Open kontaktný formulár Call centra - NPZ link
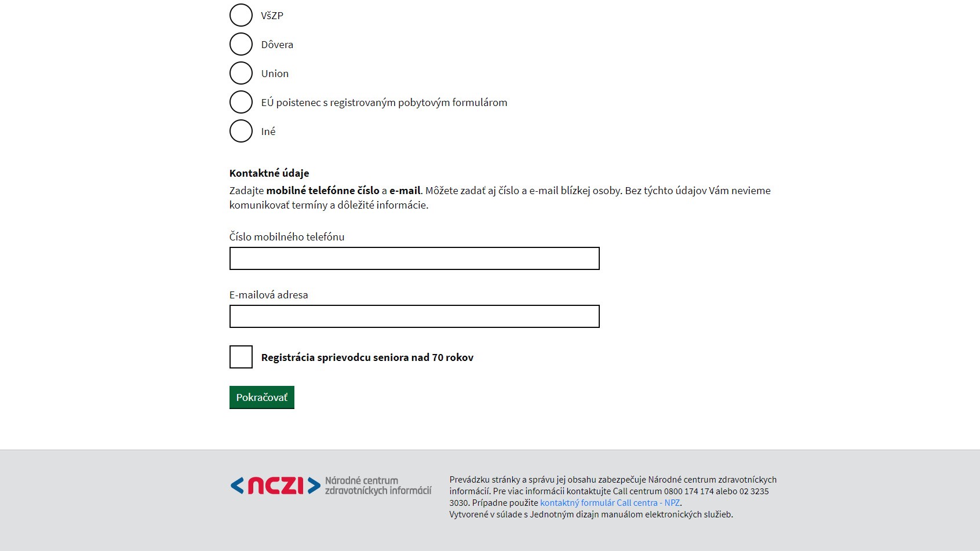 (x=610, y=503)
